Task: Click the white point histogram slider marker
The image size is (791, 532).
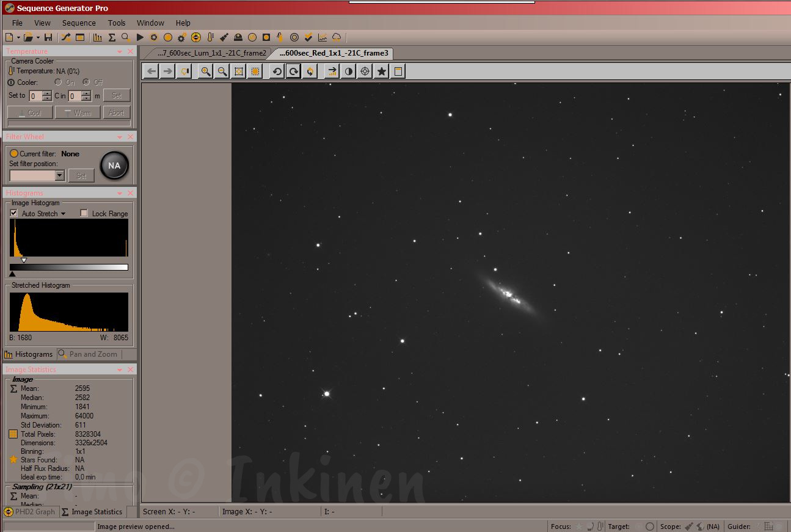Action: tap(24, 260)
